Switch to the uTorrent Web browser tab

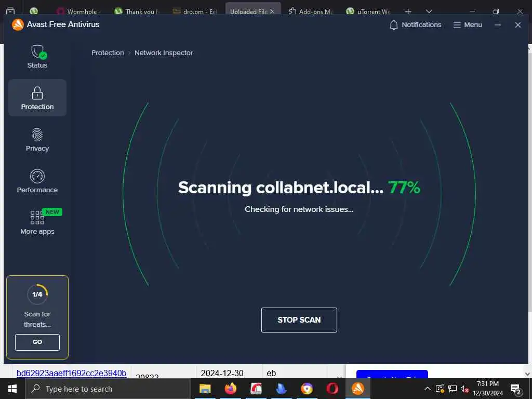click(368, 11)
